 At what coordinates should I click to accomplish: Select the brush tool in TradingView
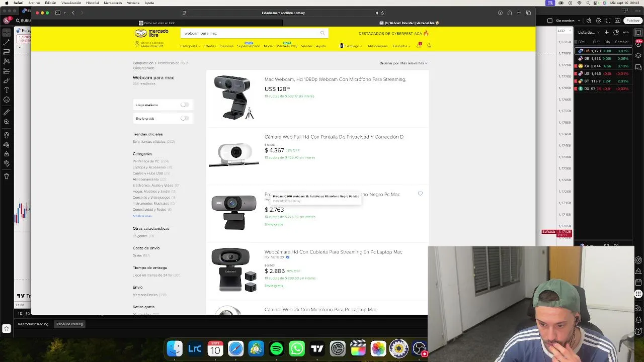click(7, 80)
